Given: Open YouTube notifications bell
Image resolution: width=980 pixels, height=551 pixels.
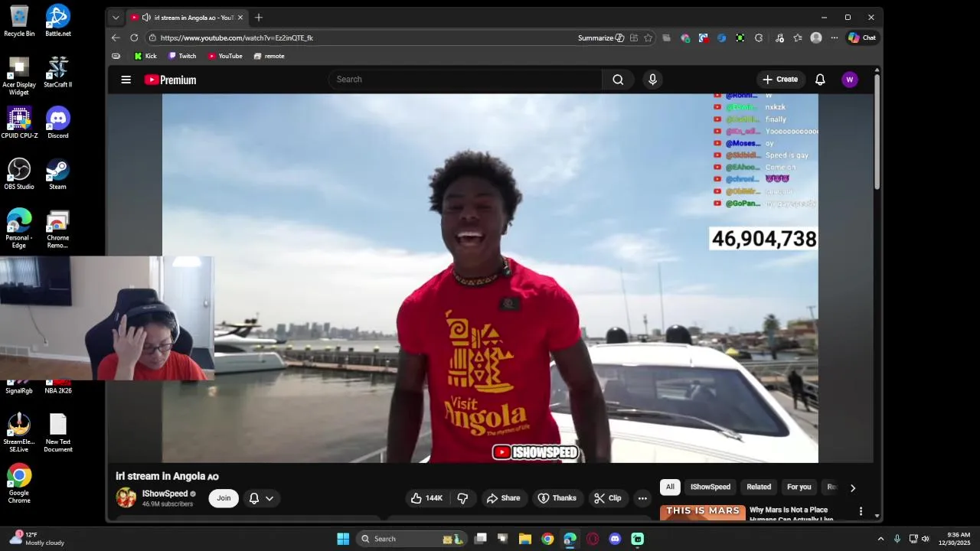Looking at the screenshot, I should pyautogui.click(x=820, y=80).
